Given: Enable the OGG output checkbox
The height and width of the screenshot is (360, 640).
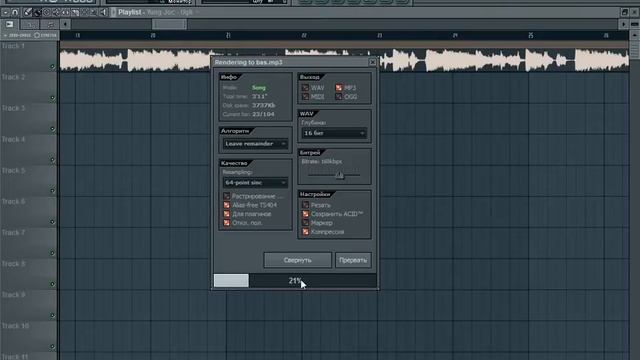Looking at the screenshot, I should point(338,97).
